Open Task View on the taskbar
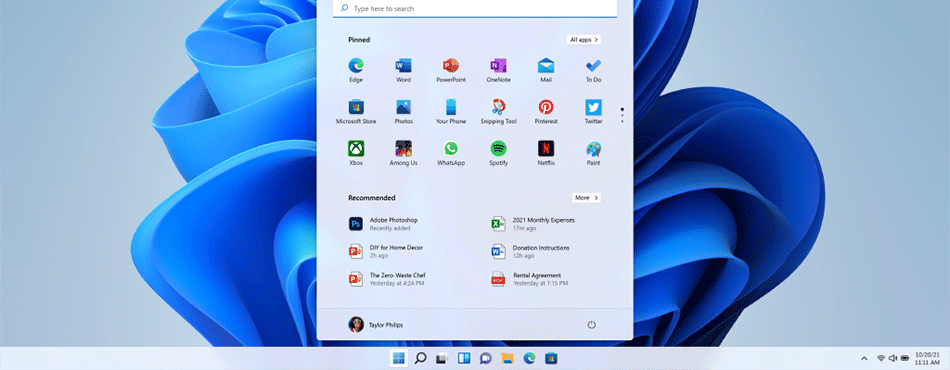The image size is (950, 370). [442, 358]
